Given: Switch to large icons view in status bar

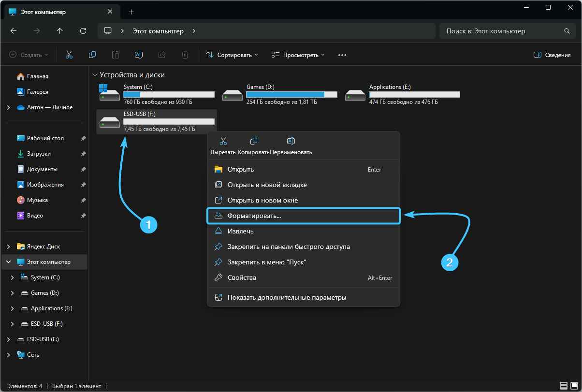Looking at the screenshot, I should (575, 386).
